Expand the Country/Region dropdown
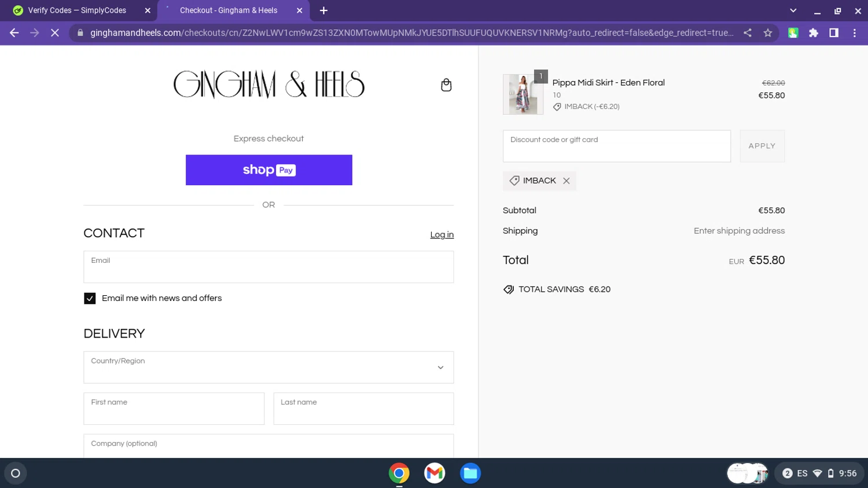 269,368
